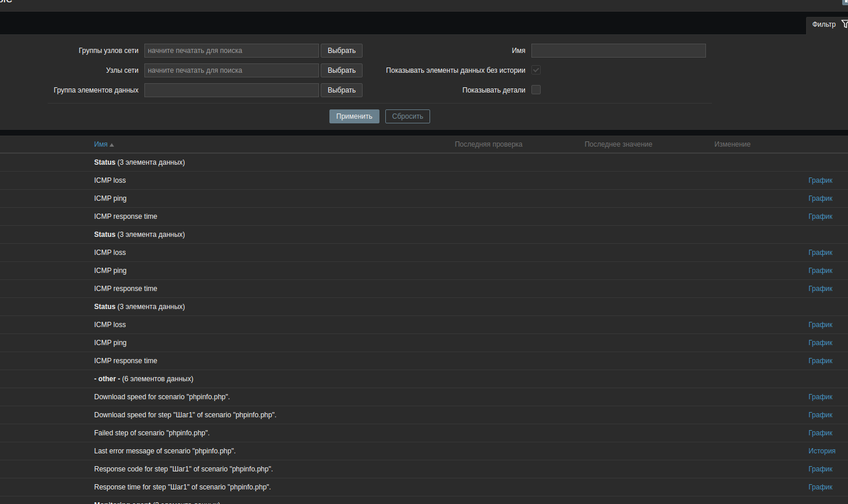Click the 'Применить' button

pos(354,116)
